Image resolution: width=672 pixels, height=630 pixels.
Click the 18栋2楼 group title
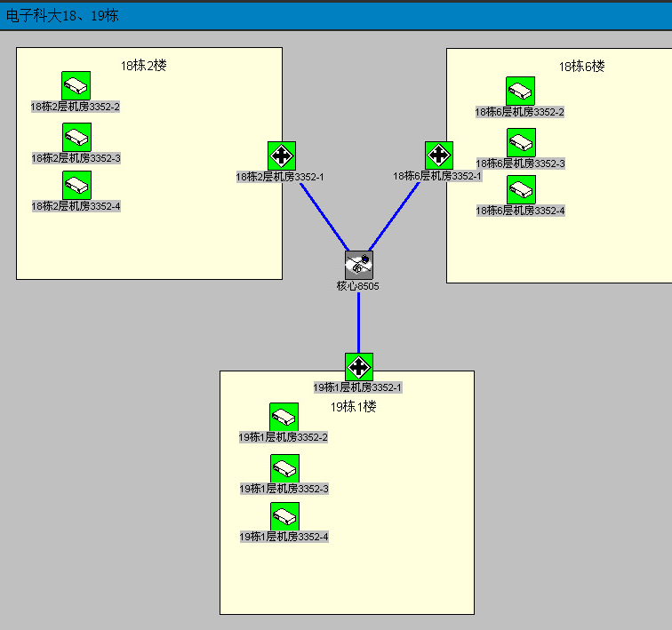click(x=144, y=65)
